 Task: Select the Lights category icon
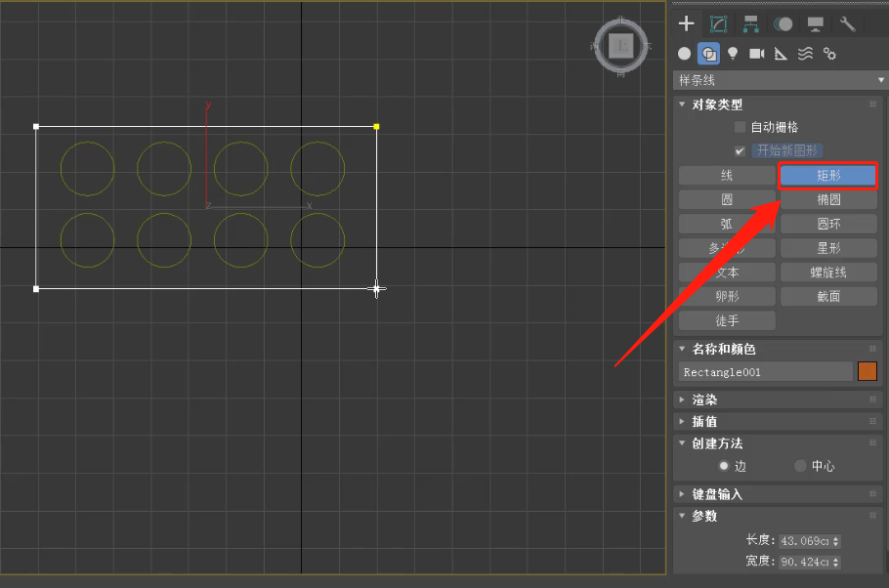coord(733,54)
